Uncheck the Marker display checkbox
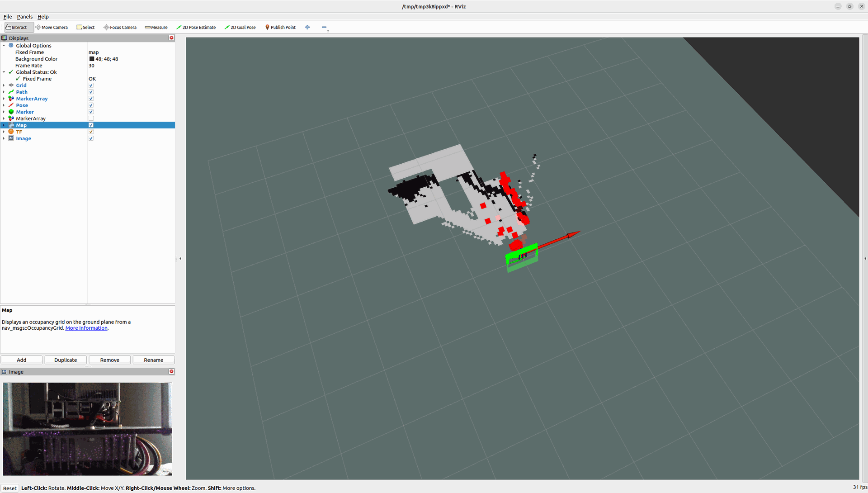The width and height of the screenshot is (868, 493). click(91, 112)
